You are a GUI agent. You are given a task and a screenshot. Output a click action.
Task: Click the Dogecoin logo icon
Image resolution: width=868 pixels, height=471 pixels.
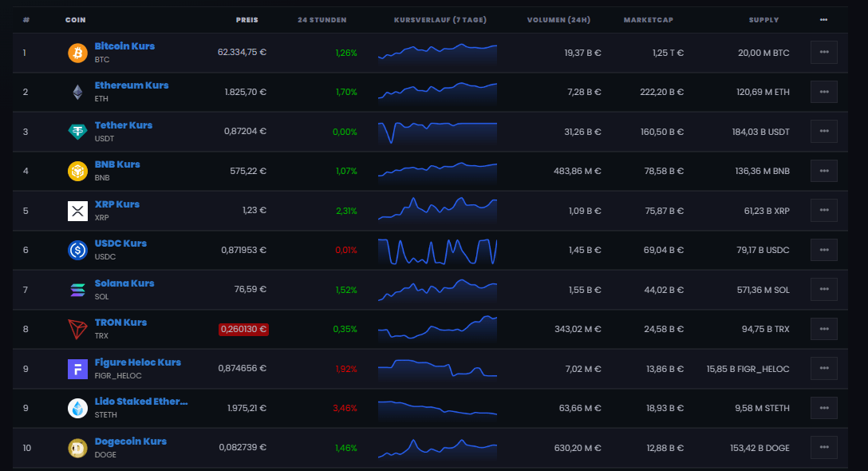click(x=77, y=448)
